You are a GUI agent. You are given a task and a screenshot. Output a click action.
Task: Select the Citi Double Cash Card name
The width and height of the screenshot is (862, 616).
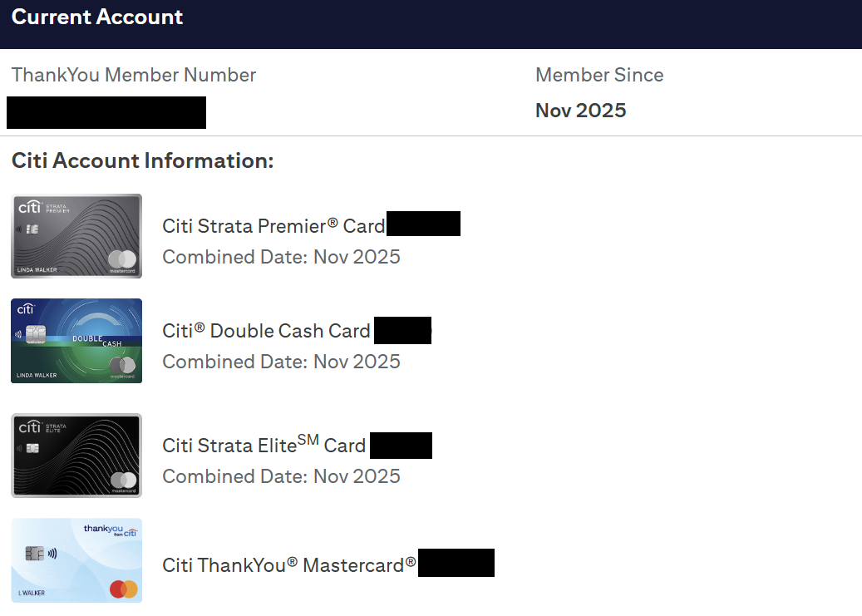266,331
